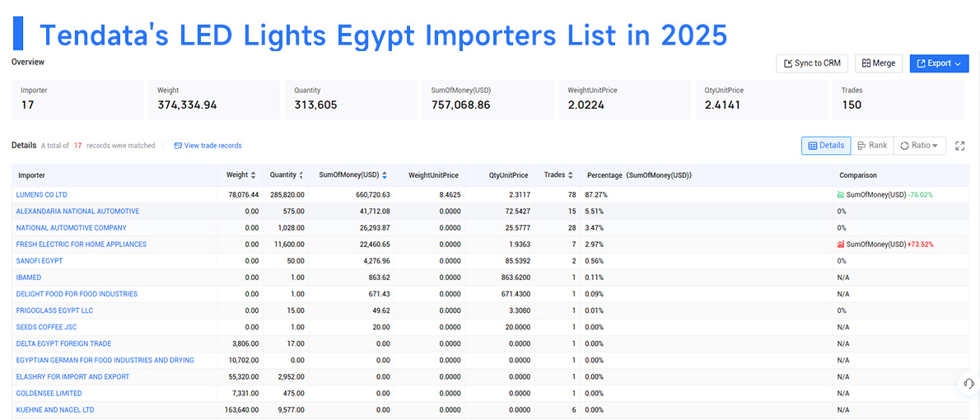Open FRESH ELECTRIC FOR HOME APPLIANCES
This screenshot has height=420, width=980.
pos(82,245)
